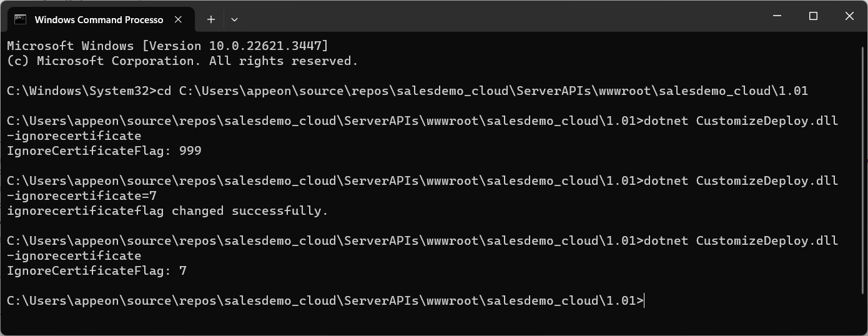This screenshot has height=336, width=868.
Task: Close the terminal window
Action: pos(849,16)
